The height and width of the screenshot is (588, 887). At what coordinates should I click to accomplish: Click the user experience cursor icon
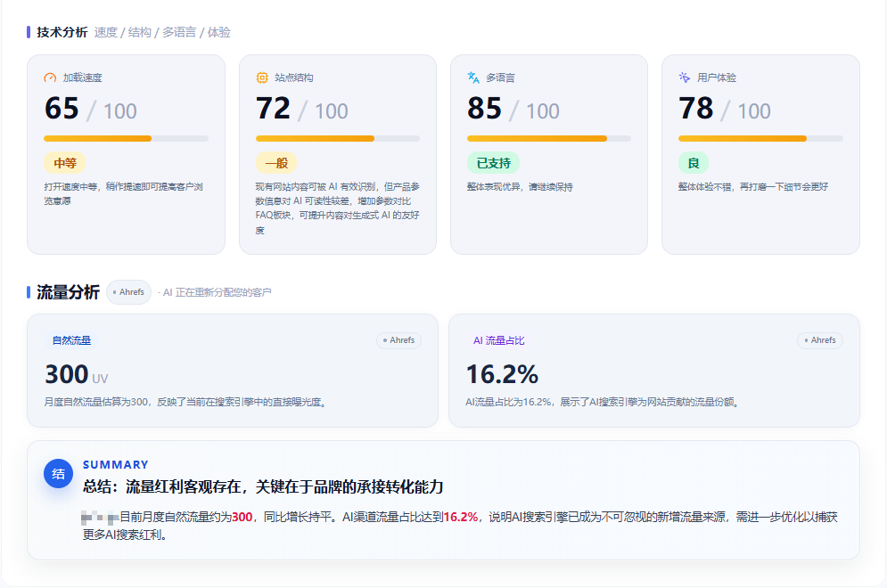click(685, 78)
